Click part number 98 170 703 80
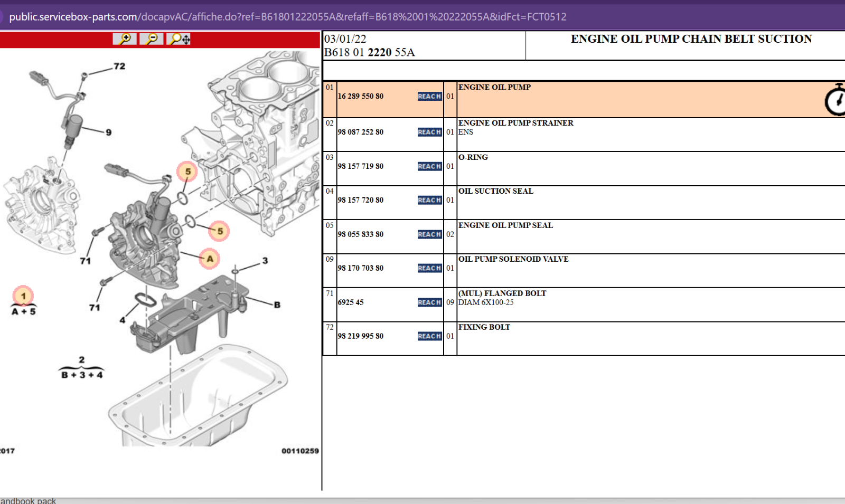Viewport: 845px width, 504px height. [x=361, y=268]
